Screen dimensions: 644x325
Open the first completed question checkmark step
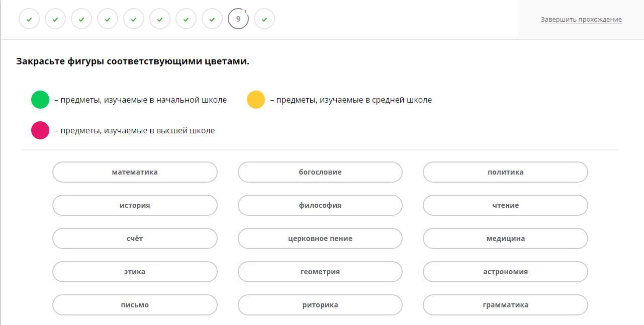[x=29, y=19]
